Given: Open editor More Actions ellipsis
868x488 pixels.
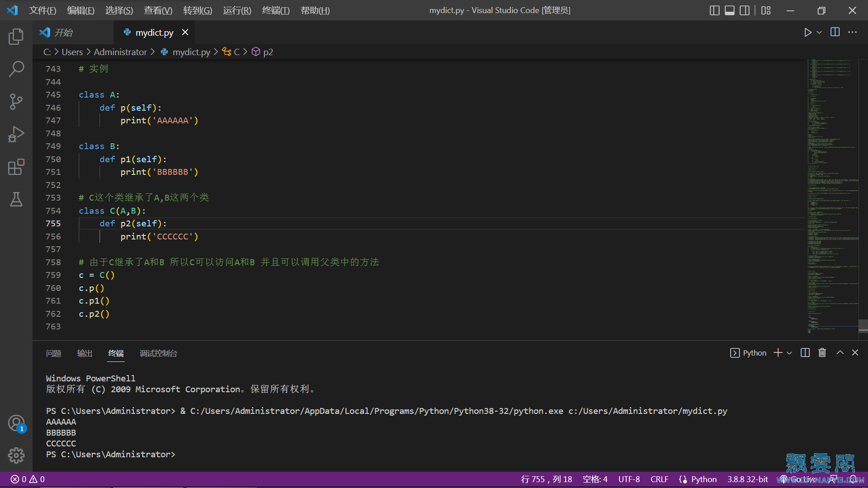Looking at the screenshot, I should (x=852, y=32).
